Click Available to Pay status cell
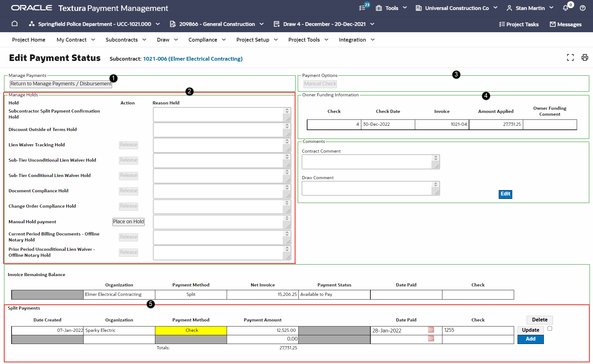This screenshot has height=364, width=593. coord(334,295)
